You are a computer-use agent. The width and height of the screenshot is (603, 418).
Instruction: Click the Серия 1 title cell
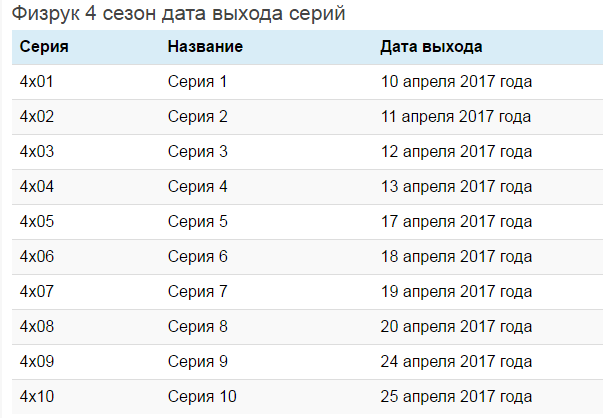point(198,82)
